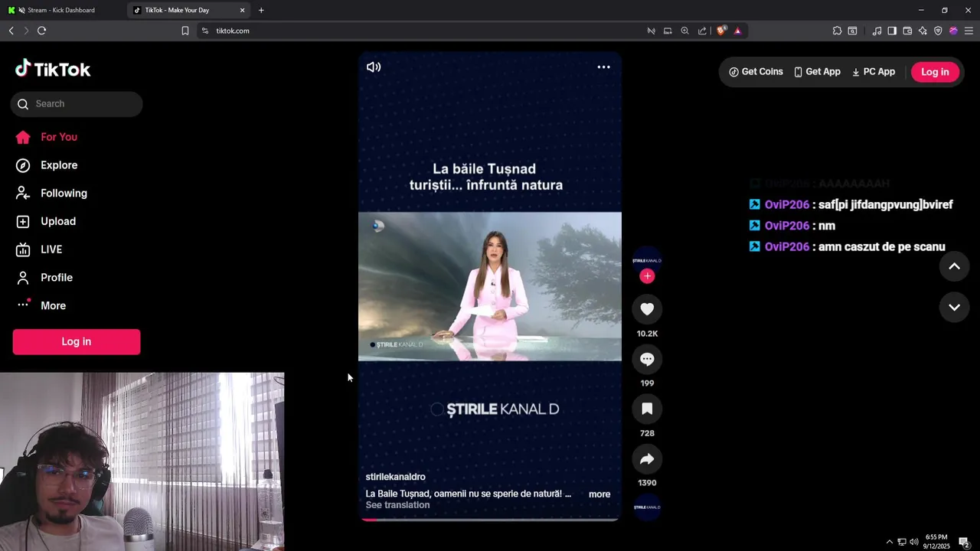The image size is (980, 551).
Task: Open a new browser tab
Action: pos(261,10)
